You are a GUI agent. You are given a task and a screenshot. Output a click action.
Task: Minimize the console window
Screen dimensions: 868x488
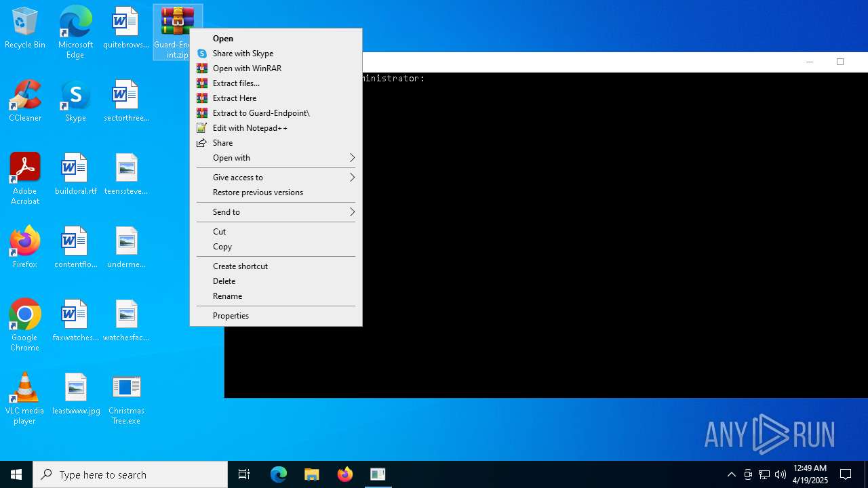tap(809, 62)
